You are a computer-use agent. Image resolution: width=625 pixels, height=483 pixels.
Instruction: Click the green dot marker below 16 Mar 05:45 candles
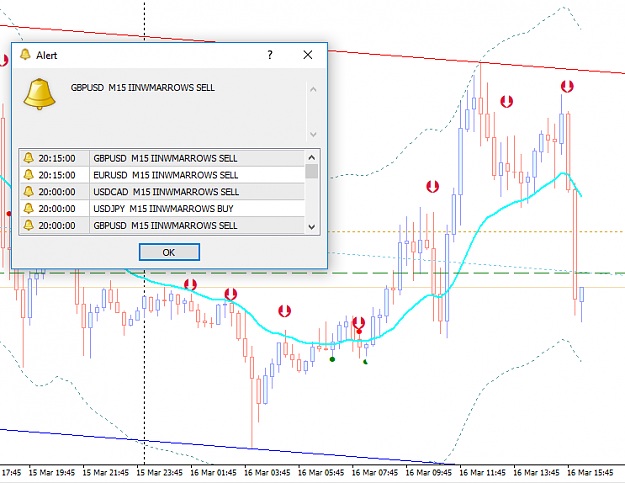[332, 359]
